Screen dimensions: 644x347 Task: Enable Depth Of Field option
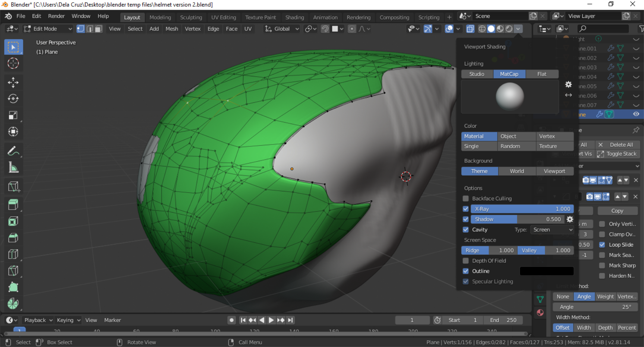tap(466, 261)
